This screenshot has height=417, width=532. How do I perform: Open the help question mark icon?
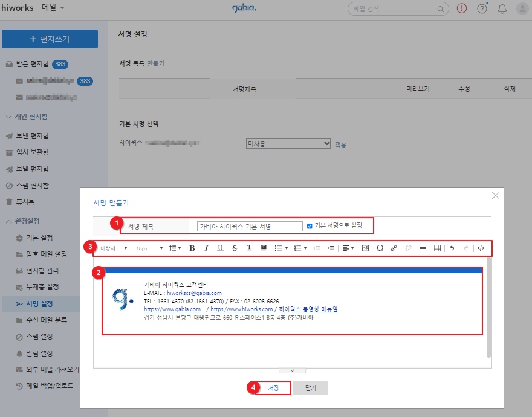coord(482,8)
